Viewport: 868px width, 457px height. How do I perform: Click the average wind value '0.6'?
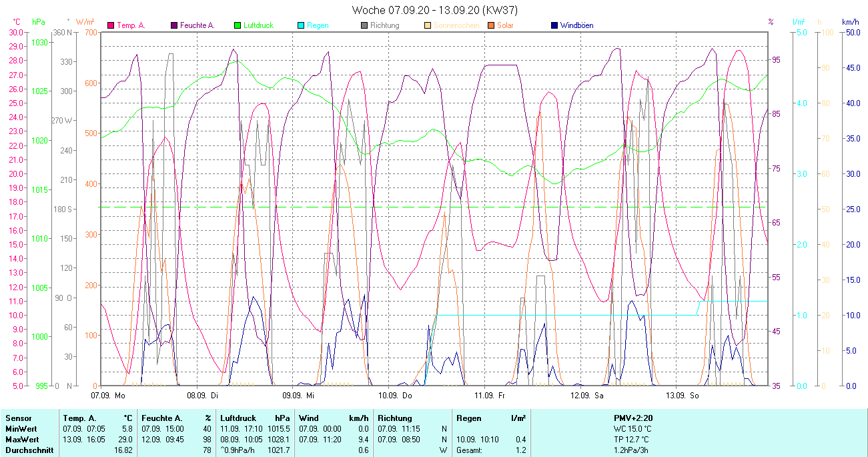pos(363,450)
